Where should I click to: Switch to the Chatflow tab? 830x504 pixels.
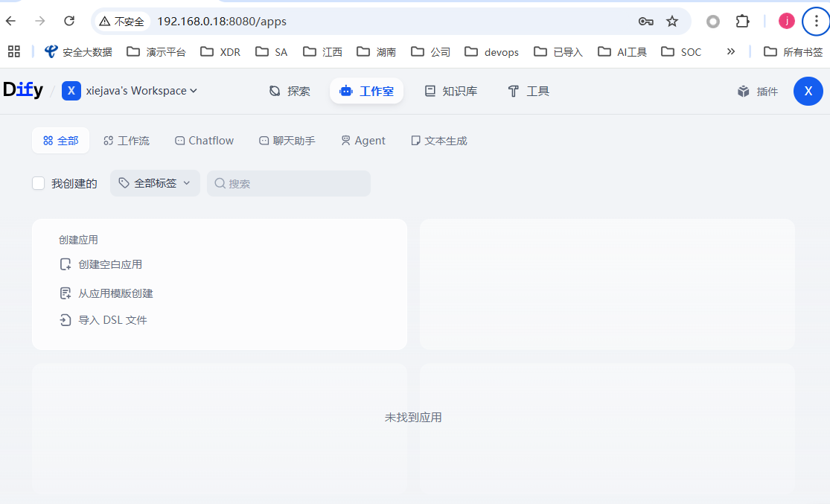204,140
